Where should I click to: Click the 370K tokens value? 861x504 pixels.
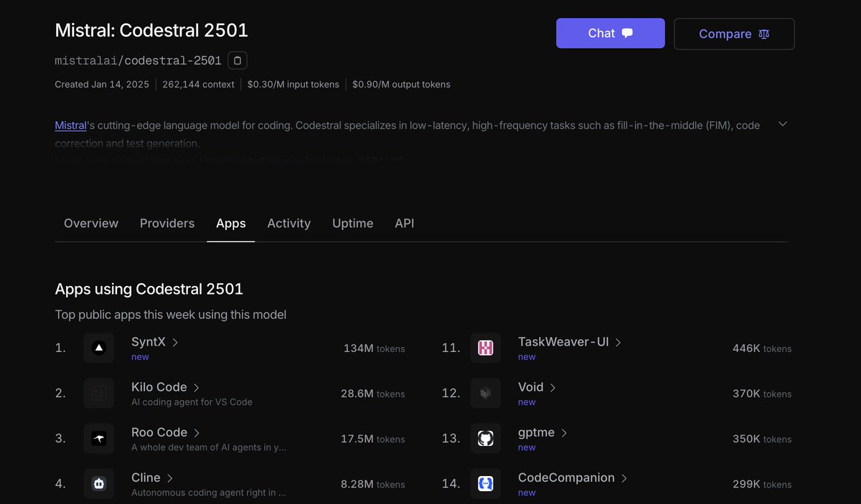(762, 394)
